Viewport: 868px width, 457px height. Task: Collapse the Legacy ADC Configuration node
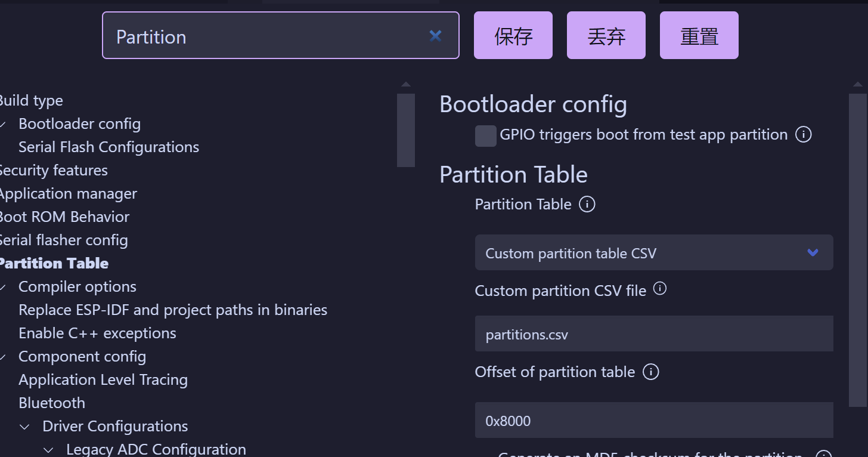point(49,450)
